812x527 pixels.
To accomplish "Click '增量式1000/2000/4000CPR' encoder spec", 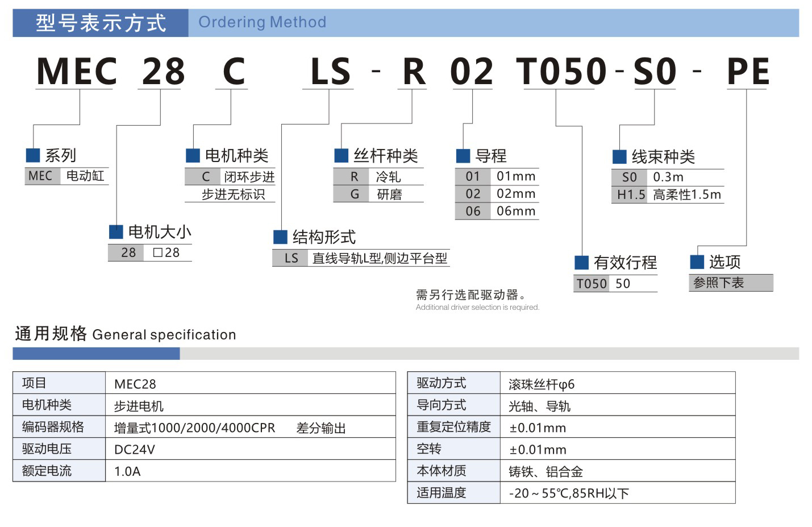I will (x=194, y=428).
